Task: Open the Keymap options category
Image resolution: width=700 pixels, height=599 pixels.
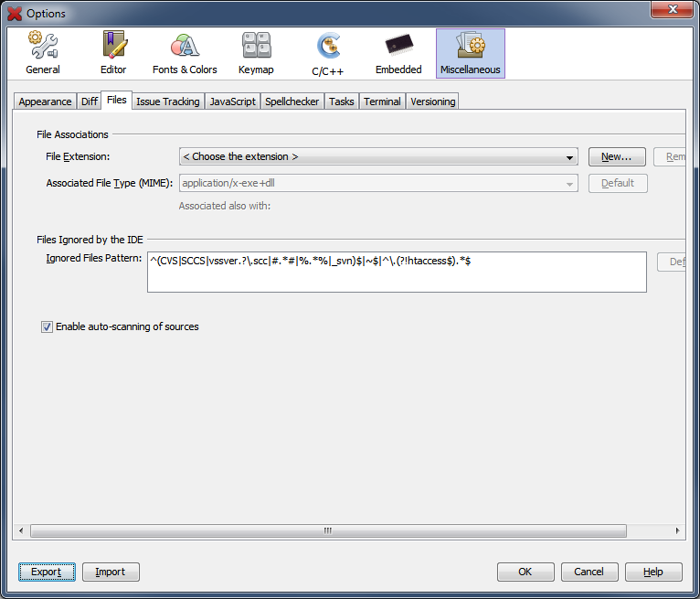Action: (256, 53)
